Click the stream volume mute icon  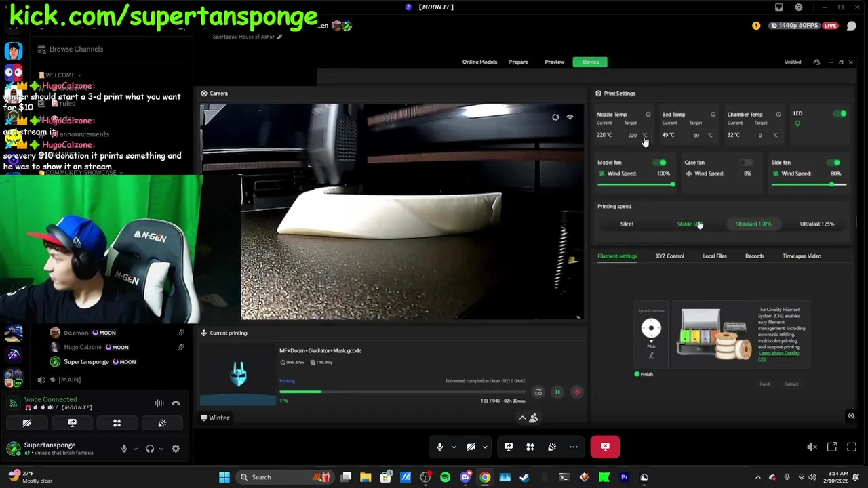click(x=812, y=447)
